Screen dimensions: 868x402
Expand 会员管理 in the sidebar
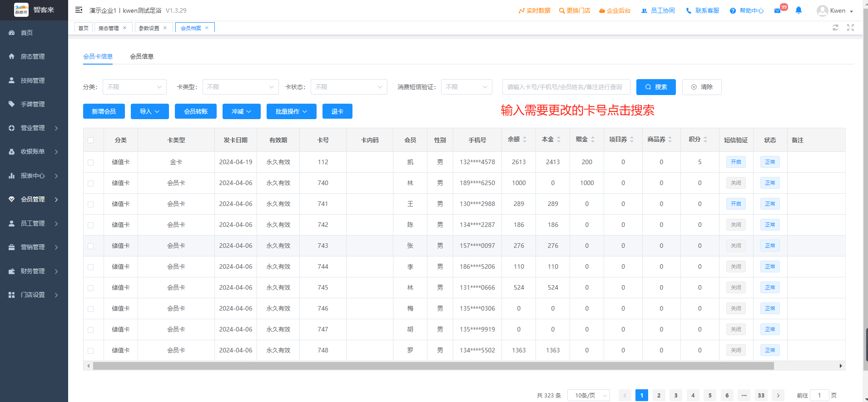[34, 199]
